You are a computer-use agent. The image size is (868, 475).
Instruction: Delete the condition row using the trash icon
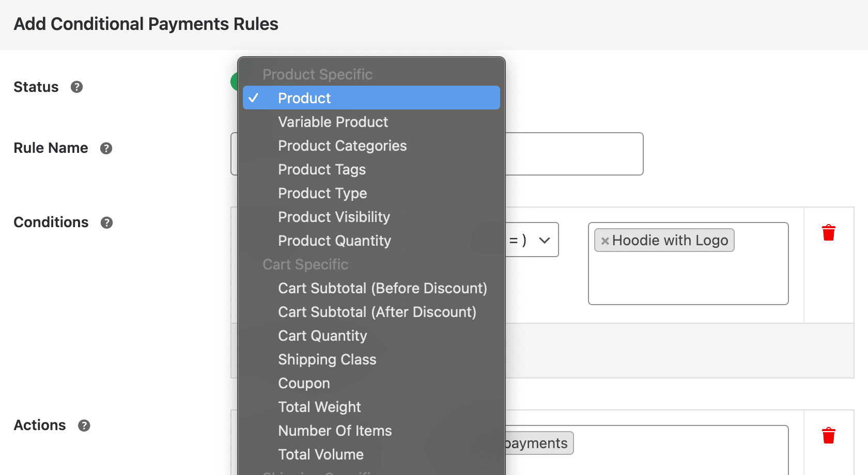click(x=828, y=232)
